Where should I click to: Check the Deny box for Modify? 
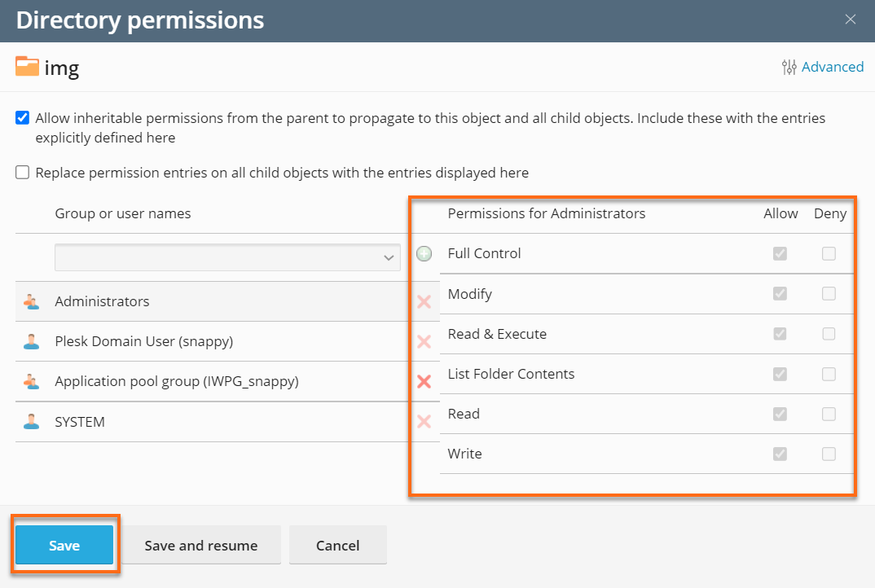[x=829, y=294]
